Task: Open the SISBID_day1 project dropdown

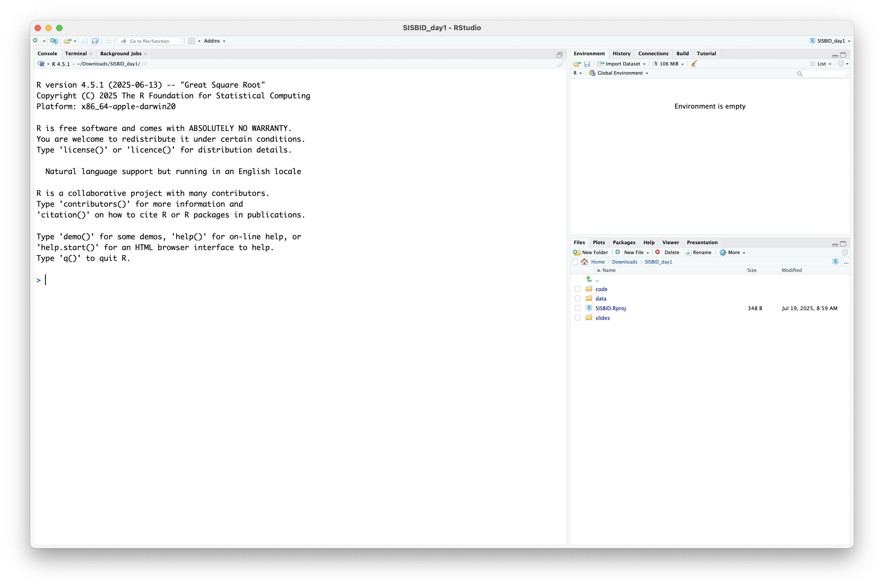Action: click(830, 41)
